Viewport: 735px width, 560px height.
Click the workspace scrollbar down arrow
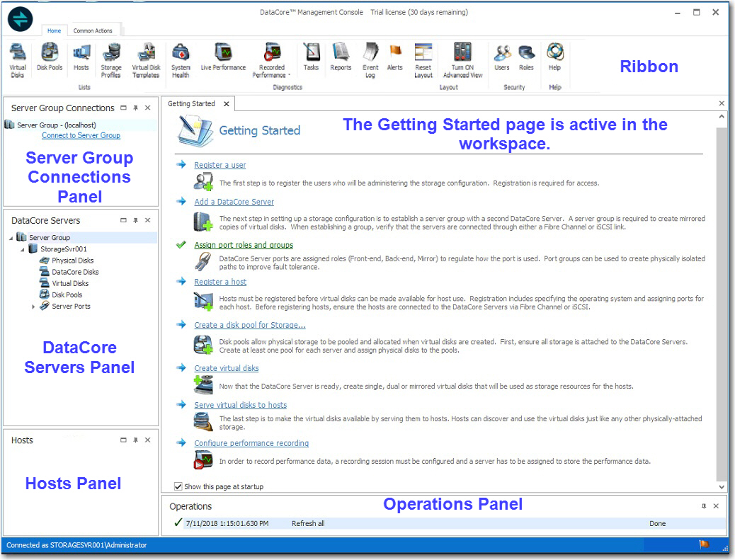pyautogui.click(x=722, y=487)
